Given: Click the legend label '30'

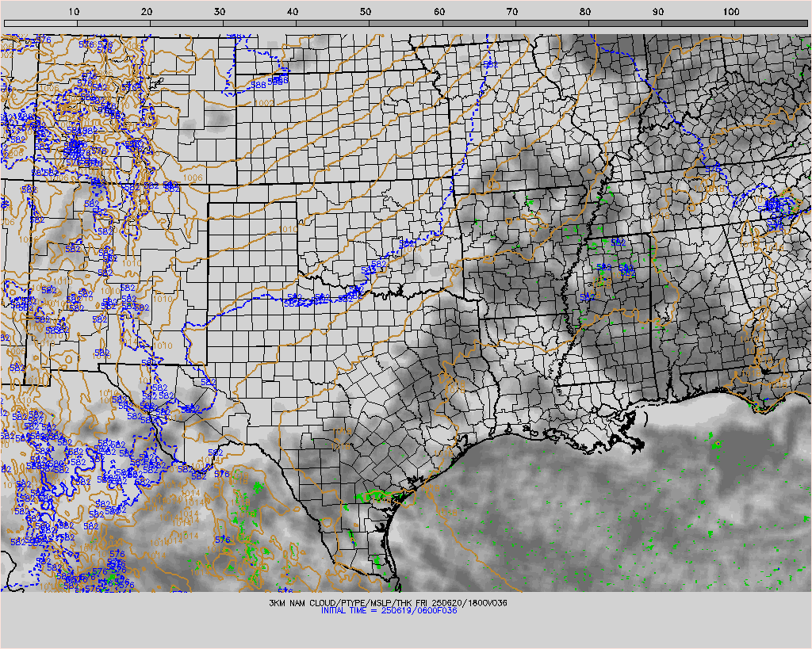Looking at the screenshot, I should [220, 12].
